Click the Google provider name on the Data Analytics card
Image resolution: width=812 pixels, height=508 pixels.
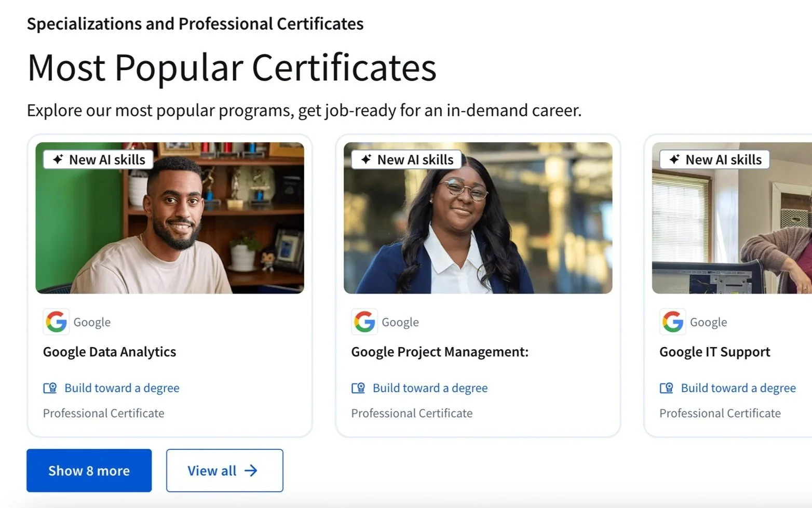tap(92, 323)
